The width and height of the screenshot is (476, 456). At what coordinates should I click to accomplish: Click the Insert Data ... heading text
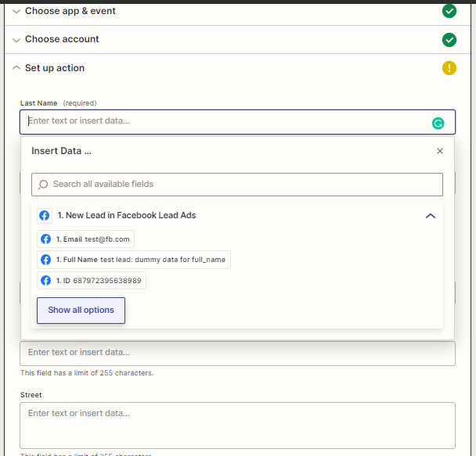click(61, 151)
